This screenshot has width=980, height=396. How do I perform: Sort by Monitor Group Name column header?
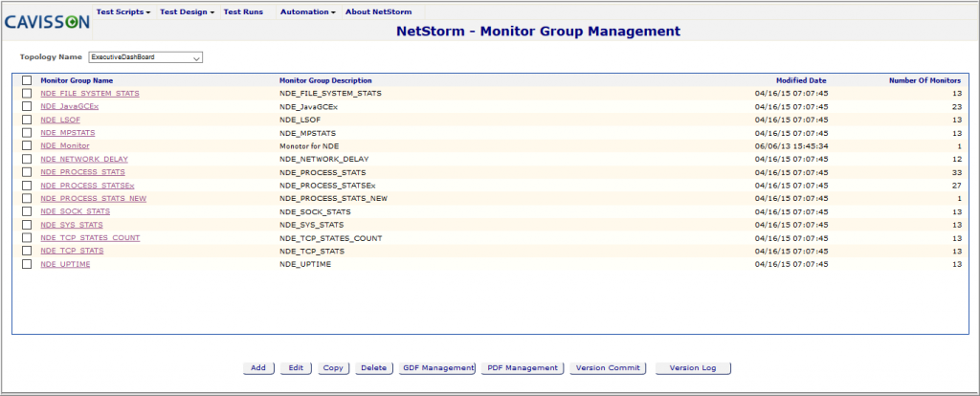tap(77, 80)
